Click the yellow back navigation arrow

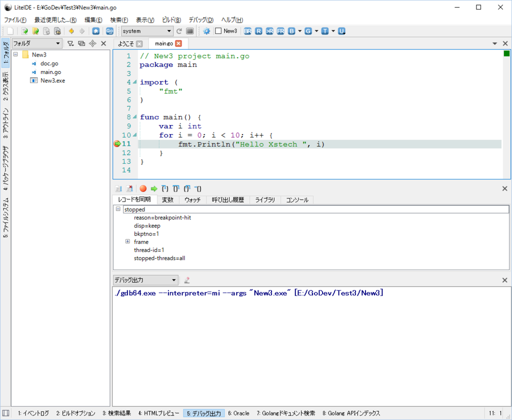(71, 31)
